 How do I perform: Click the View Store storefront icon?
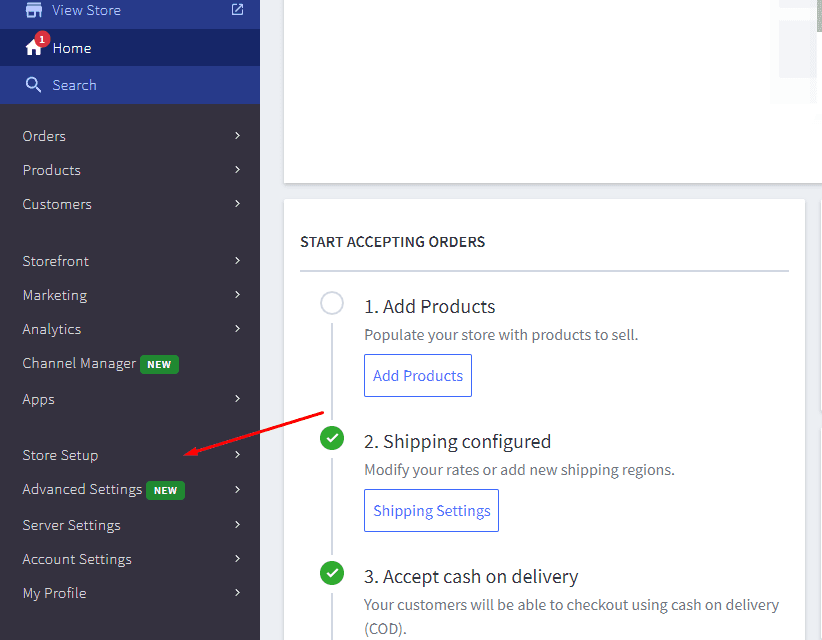coord(34,9)
